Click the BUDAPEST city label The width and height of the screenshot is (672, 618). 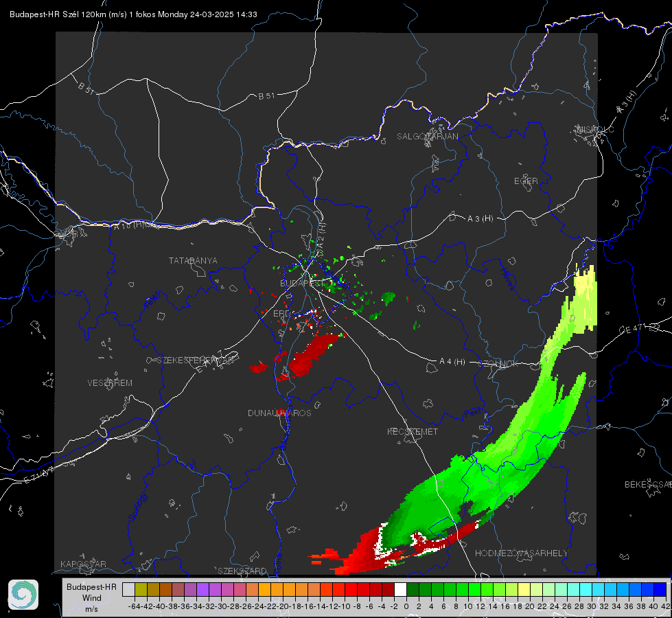coord(302,283)
